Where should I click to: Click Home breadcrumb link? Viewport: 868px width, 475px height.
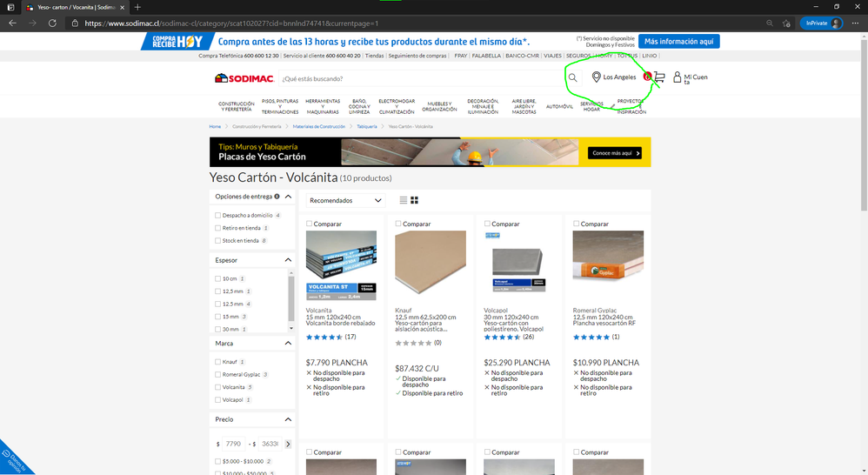[x=215, y=127]
